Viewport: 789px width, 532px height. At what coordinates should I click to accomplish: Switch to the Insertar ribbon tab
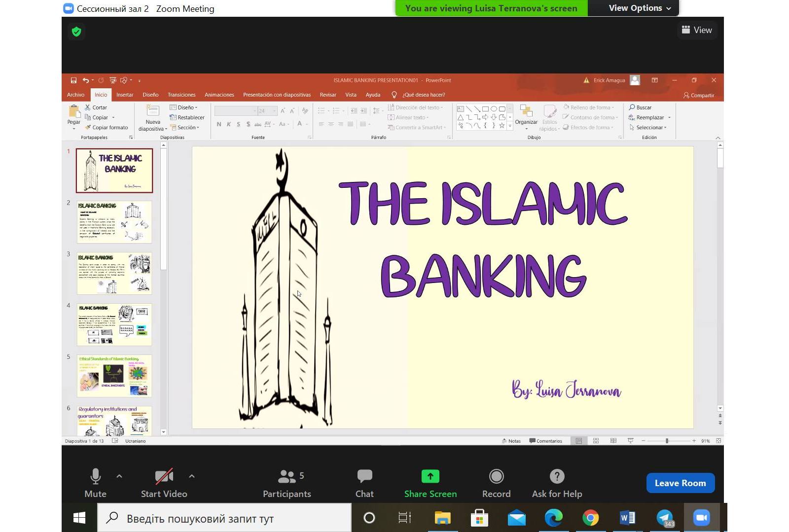(x=125, y=95)
